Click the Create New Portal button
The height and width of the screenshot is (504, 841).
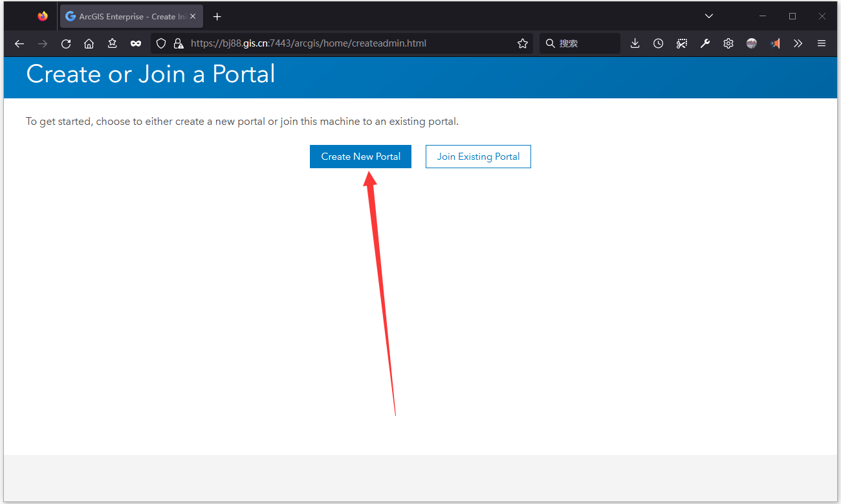[360, 157]
